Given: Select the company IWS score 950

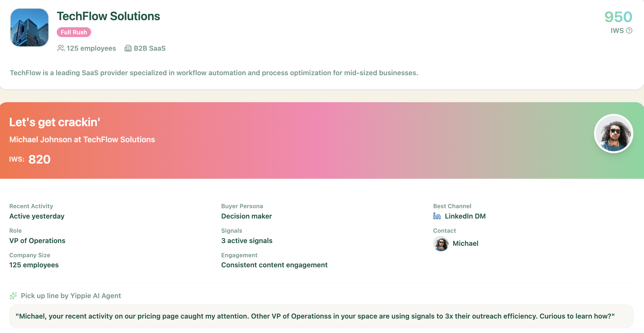Looking at the screenshot, I should point(618,17).
